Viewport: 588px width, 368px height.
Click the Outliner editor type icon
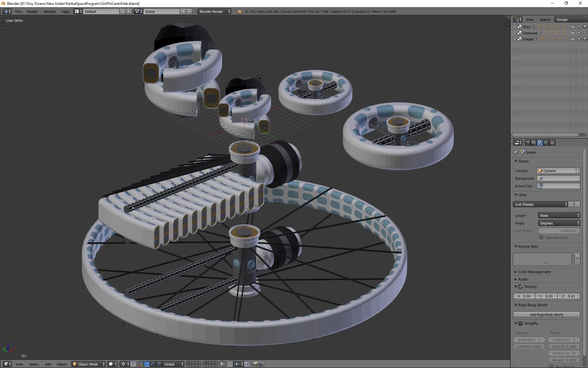[x=518, y=19]
